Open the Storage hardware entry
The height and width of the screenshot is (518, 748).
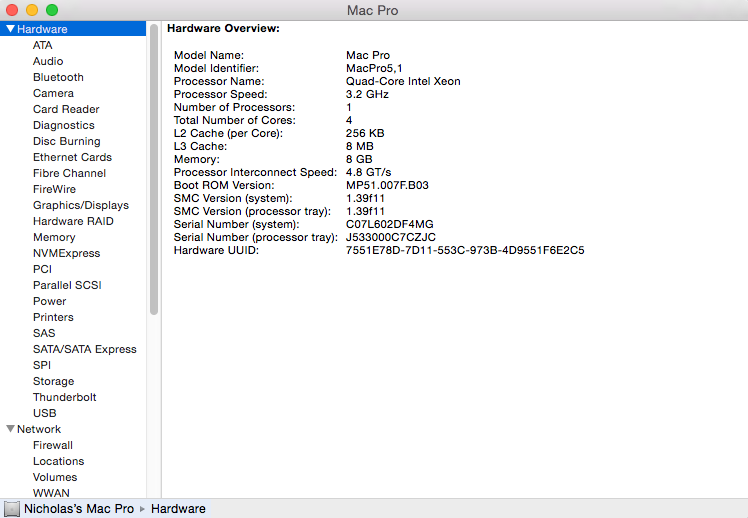point(53,381)
